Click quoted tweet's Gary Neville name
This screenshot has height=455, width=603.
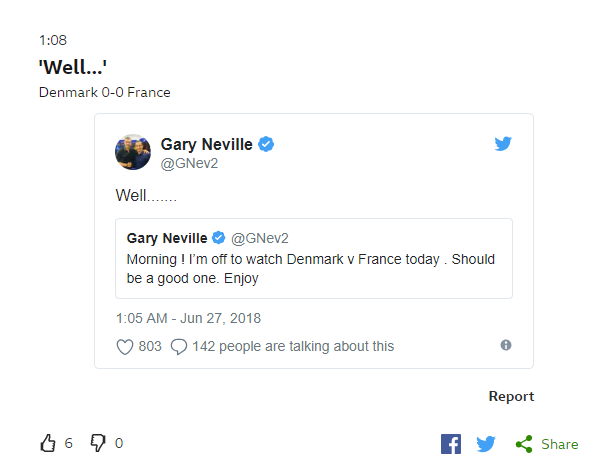coord(166,238)
